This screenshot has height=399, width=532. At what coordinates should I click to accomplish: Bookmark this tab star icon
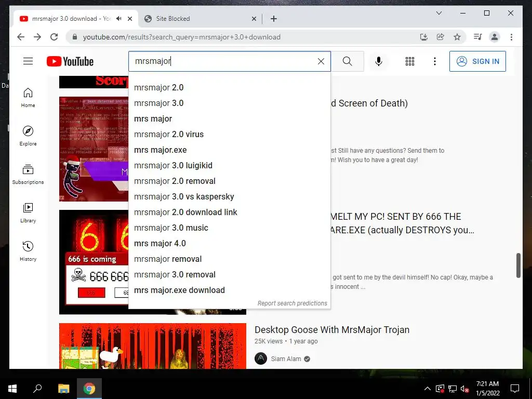[457, 37]
